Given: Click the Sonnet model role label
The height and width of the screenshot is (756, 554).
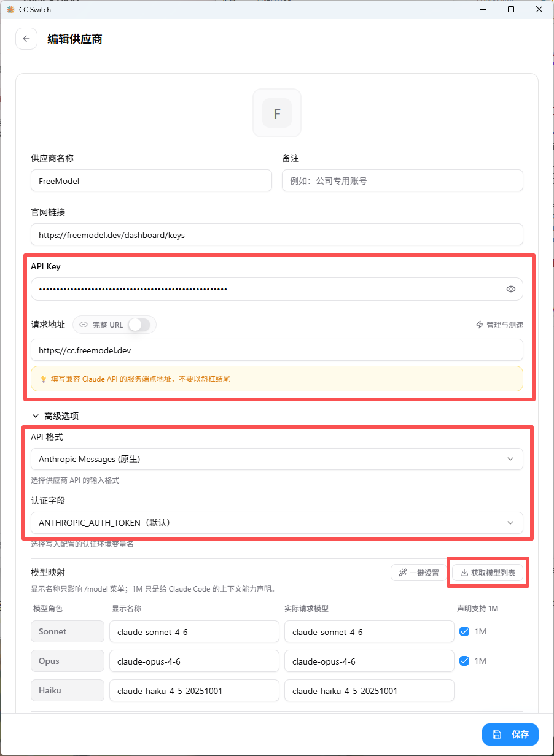Looking at the screenshot, I should pyautogui.click(x=68, y=631).
